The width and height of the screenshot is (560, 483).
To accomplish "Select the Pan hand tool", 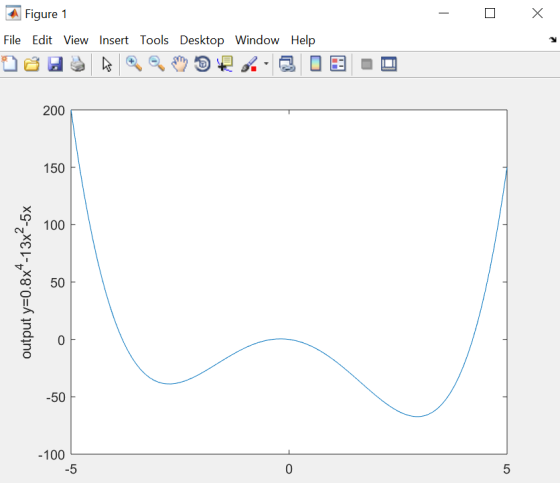I will tap(179, 64).
